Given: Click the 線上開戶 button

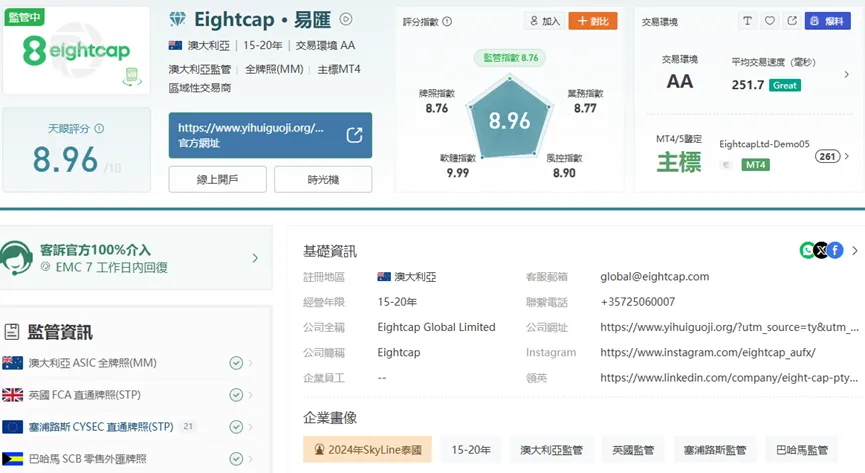Looking at the screenshot, I should pos(217,179).
